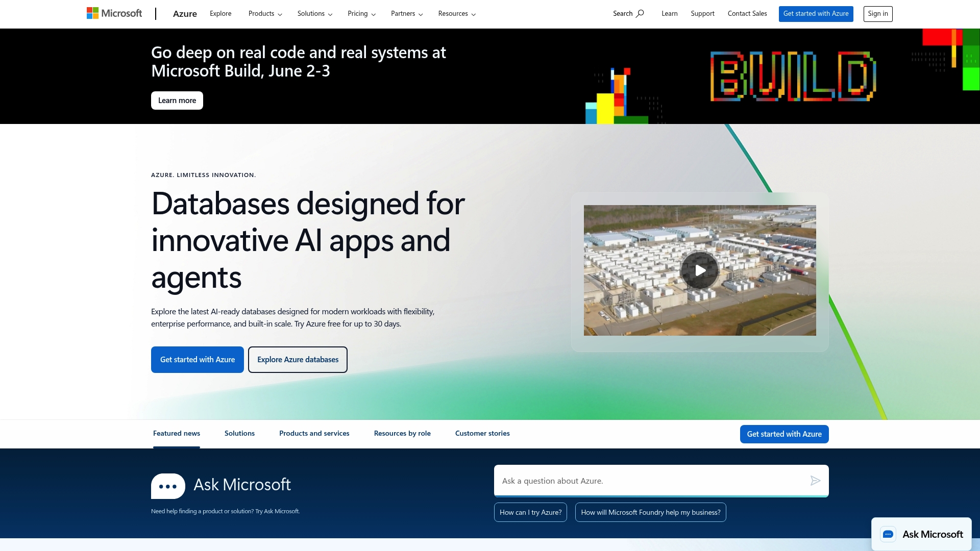Image resolution: width=980 pixels, height=551 pixels.
Task: Switch to the Customer stories tab
Action: [482, 433]
